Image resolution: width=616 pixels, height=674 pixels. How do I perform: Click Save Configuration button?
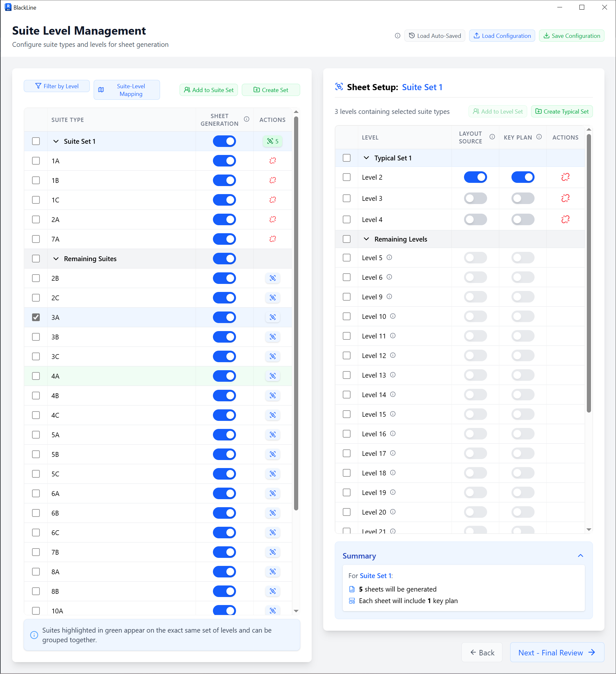point(571,36)
